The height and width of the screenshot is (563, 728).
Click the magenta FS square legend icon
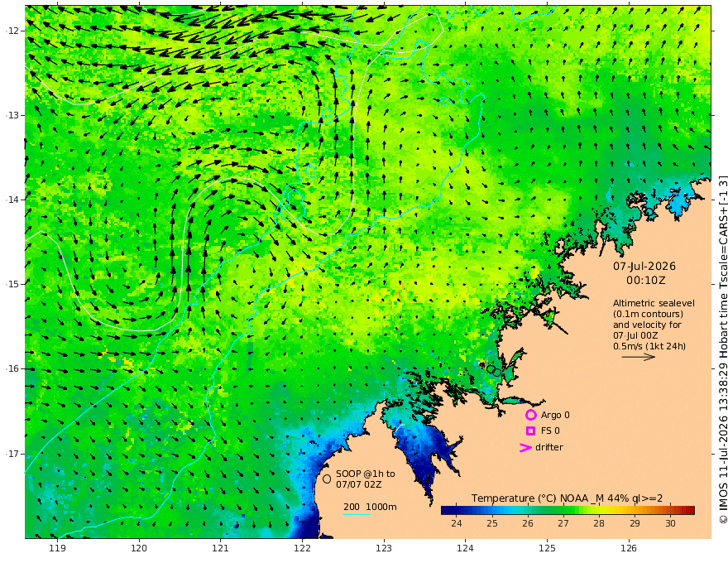[x=530, y=431]
